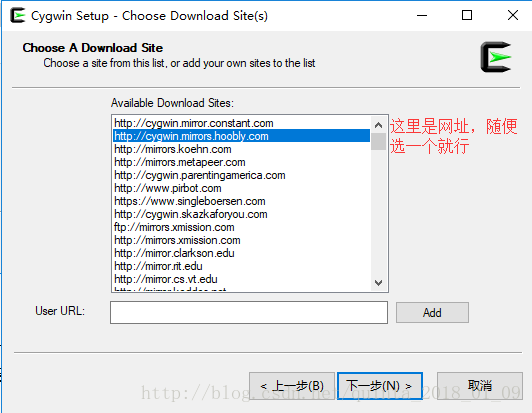Click the site list scroll-down arrow

point(379,282)
